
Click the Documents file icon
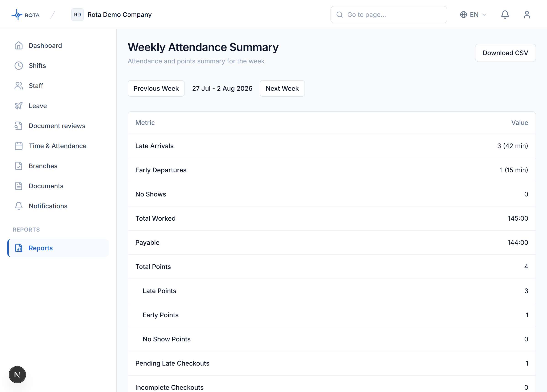coord(18,186)
